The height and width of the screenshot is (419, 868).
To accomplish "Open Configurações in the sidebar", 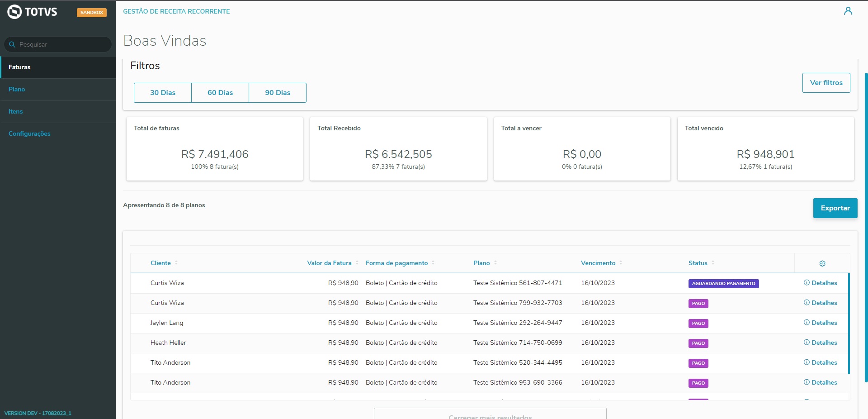I will [29, 133].
